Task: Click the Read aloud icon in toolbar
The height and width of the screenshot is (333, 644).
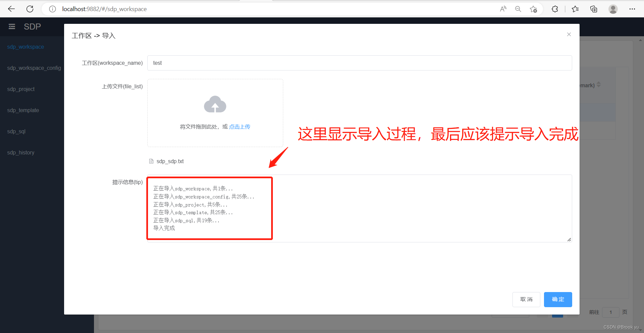Action: point(503,9)
